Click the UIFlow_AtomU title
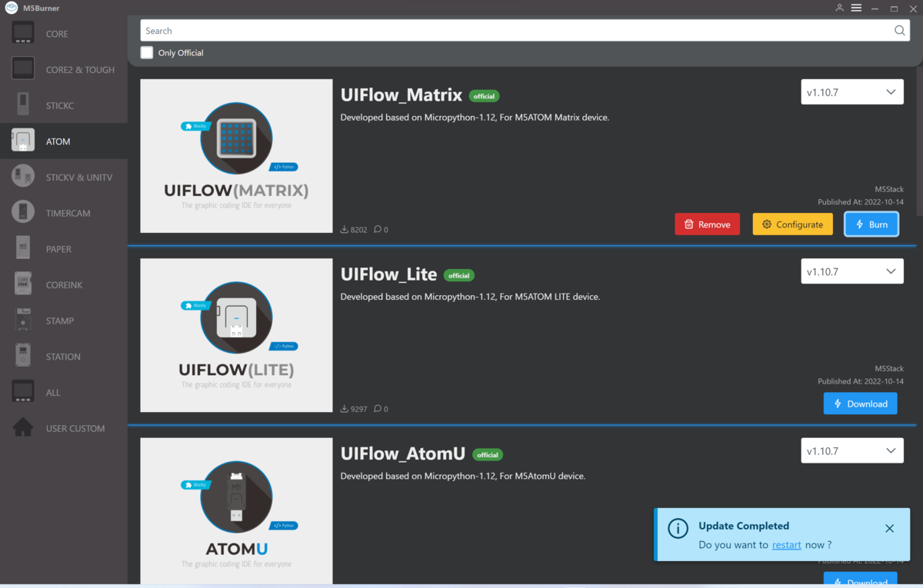Image resolution: width=923 pixels, height=588 pixels. (x=403, y=454)
